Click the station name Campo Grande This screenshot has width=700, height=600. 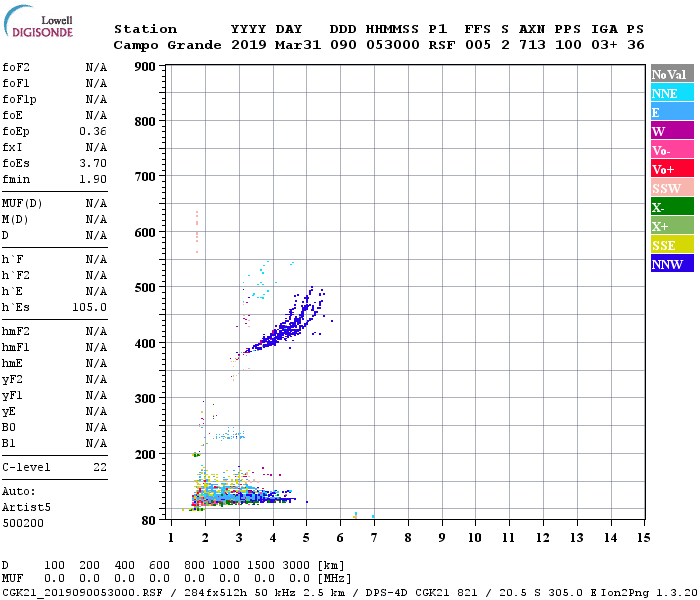tap(167, 45)
